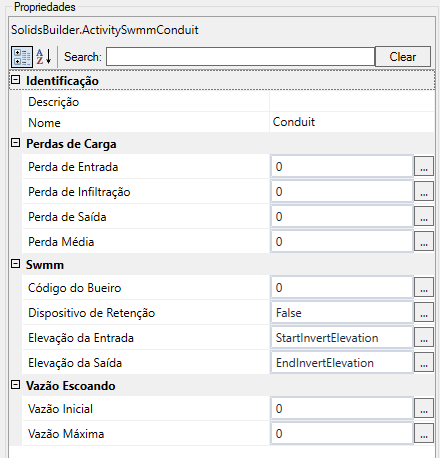The height and width of the screenshot is (458, 440).
Task: Edit the Nome value Conduit
Action: (352, 122)
